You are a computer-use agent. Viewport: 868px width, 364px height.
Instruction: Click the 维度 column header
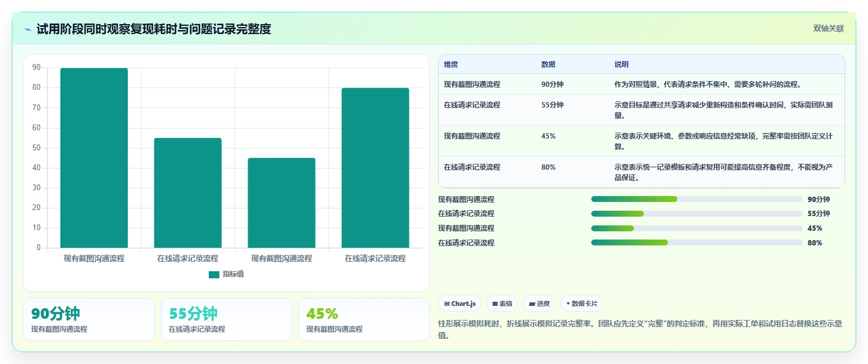coord(451,65)
